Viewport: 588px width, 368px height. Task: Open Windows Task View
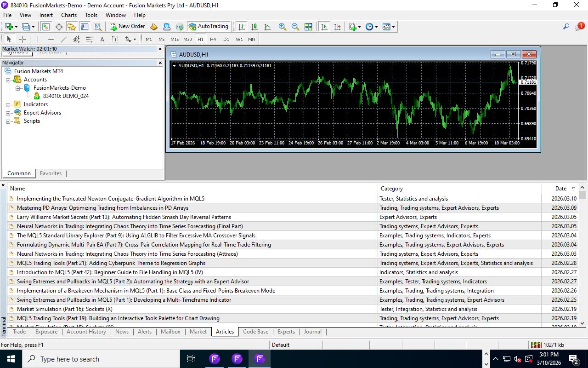click(191, 359)
